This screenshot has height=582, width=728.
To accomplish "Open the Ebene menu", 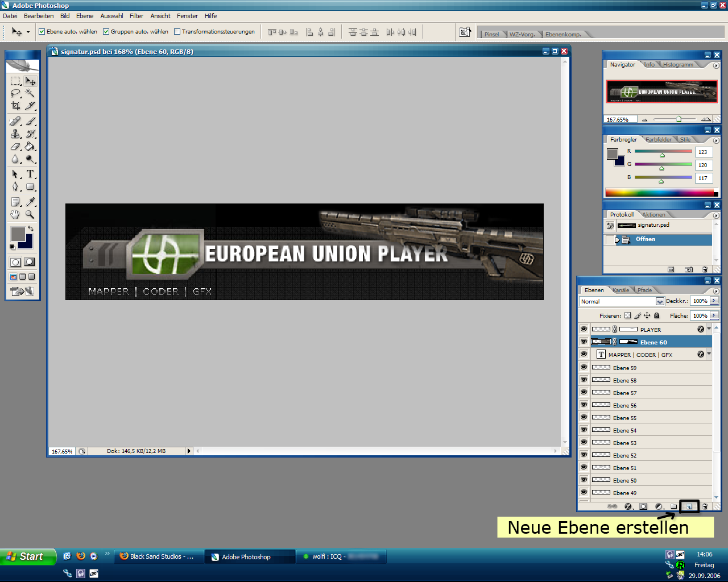I will (85, 16).
